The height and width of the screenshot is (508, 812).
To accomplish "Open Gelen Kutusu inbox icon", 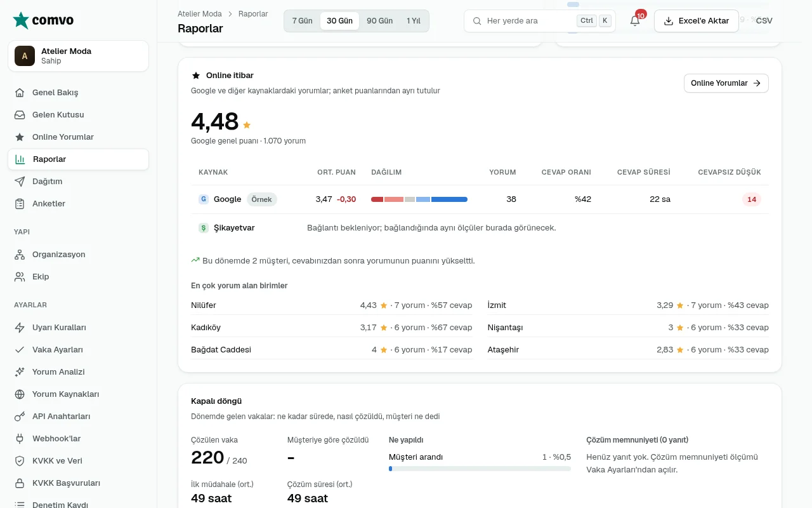I will pos(20,115).
